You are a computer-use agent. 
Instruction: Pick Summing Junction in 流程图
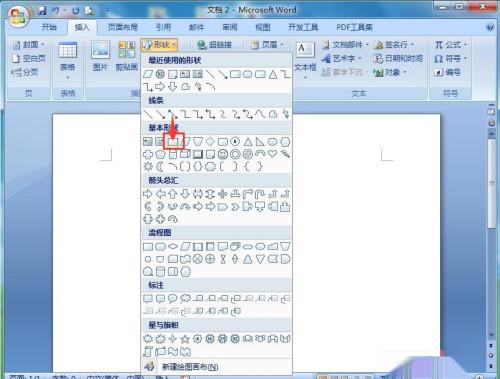point(198,259)
